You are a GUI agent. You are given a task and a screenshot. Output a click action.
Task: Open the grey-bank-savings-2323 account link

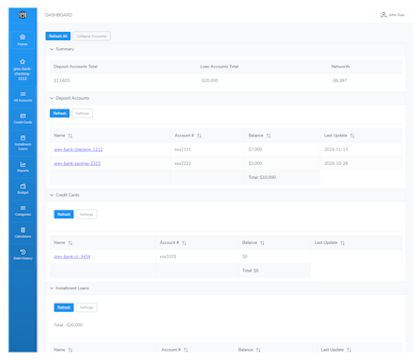tap(77, 163)
